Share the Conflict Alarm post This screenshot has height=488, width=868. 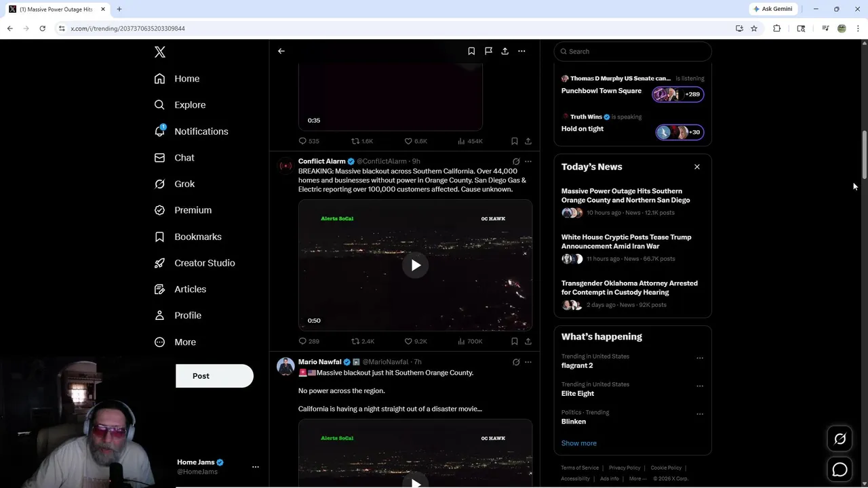pyautogui.click(x=528, y=342)
